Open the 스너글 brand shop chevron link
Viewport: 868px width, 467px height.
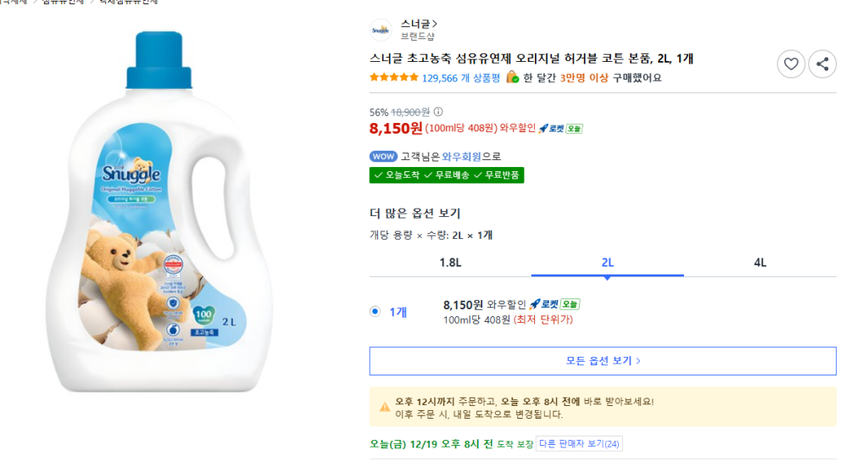419,23
